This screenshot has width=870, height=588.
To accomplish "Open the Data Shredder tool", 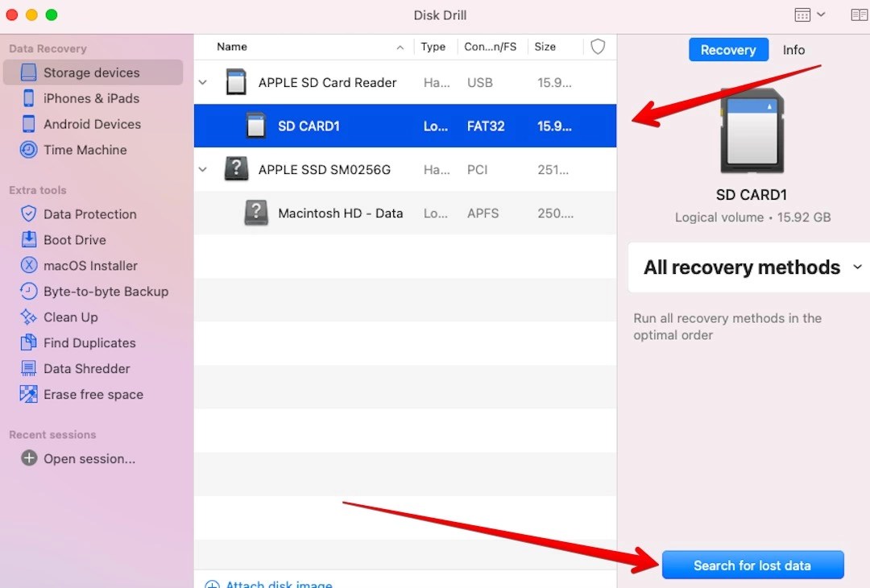I will pos(86,368).
